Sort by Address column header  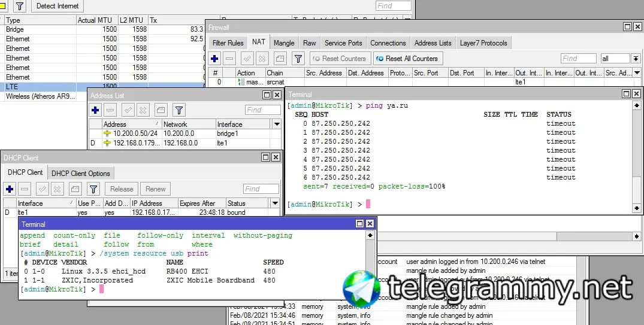click(x=131, y=124)
